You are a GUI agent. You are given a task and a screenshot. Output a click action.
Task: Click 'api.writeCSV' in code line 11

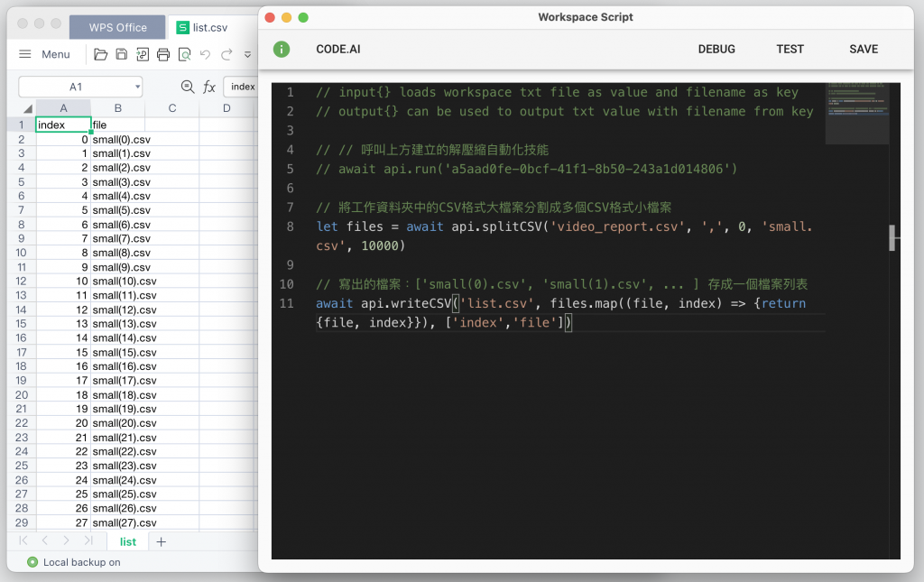tap(406, 303)
